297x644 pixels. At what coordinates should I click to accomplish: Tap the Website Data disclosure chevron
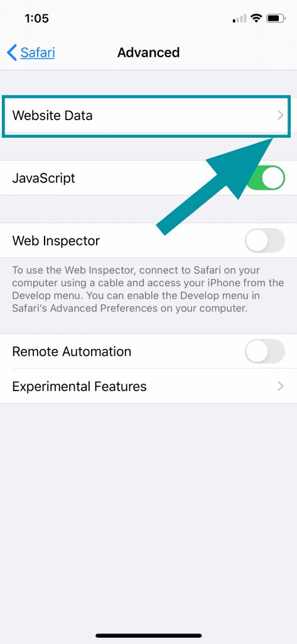coord(281,116)
